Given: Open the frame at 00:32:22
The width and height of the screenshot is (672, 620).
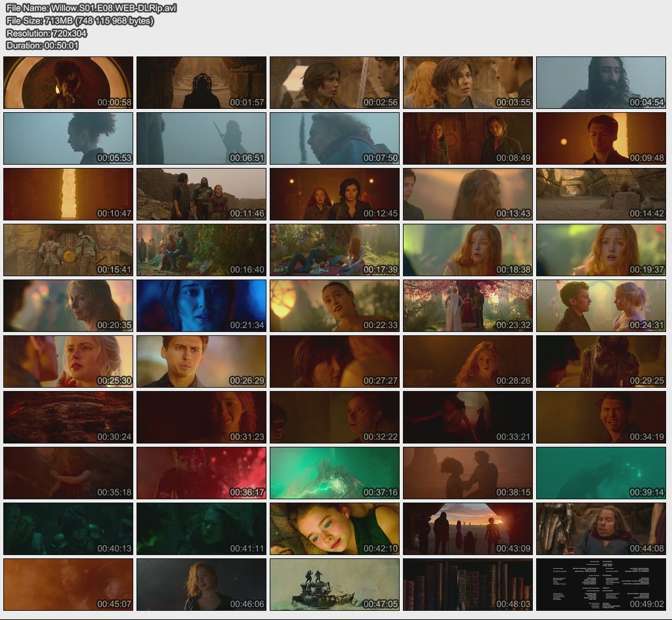Looking at the screenshot, I should (335, 417).
